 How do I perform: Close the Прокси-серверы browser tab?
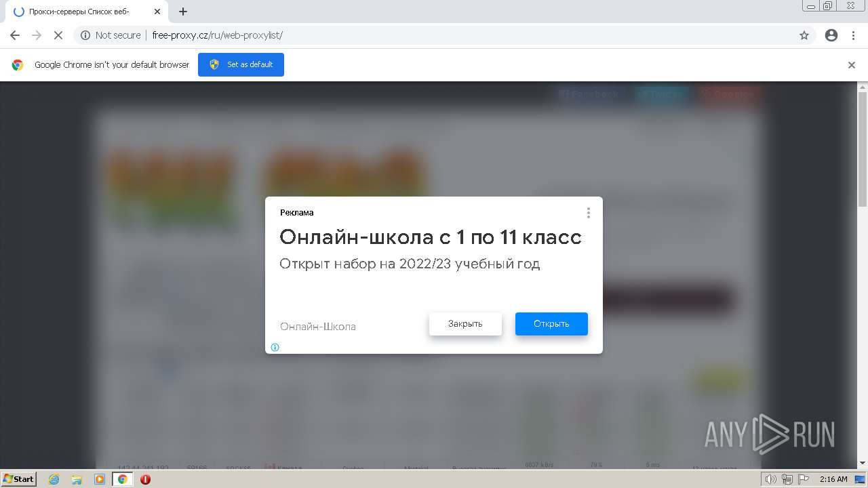point(157,12)
